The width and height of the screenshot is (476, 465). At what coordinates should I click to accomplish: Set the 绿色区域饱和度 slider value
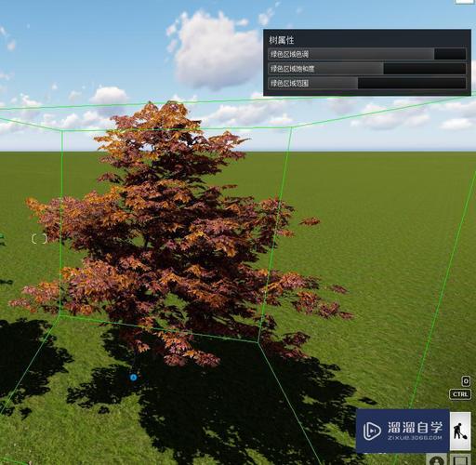(367, 69)
